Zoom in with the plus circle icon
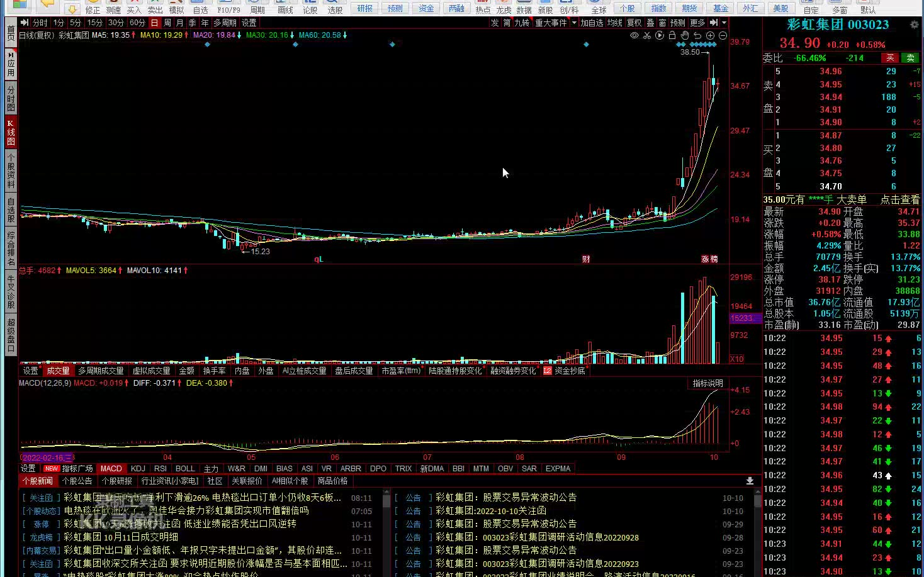Viewport: 924px width, 577px height. pyautogui.click(x=710, y=36)
